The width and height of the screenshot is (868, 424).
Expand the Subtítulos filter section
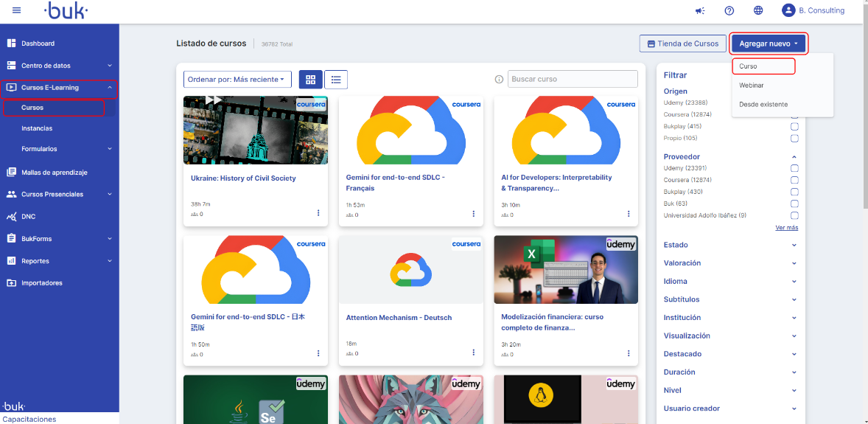(794, 299)
